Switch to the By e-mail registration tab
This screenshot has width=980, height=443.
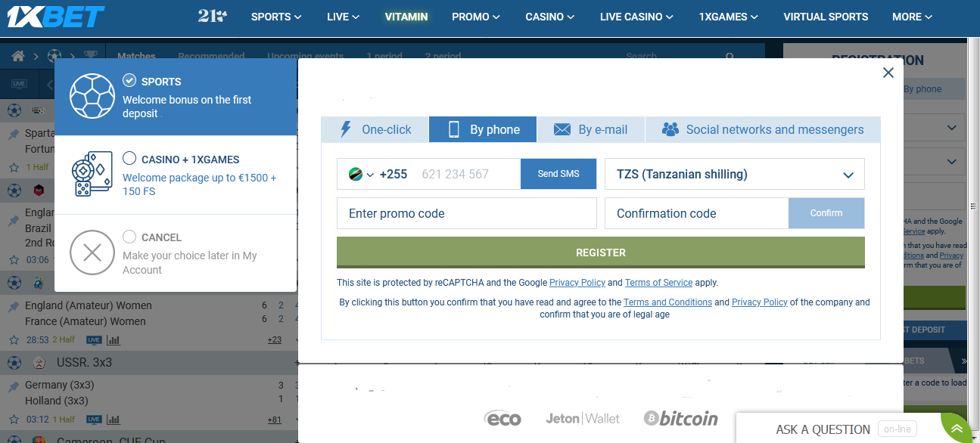pyautogui.click(x=591, y=129)
